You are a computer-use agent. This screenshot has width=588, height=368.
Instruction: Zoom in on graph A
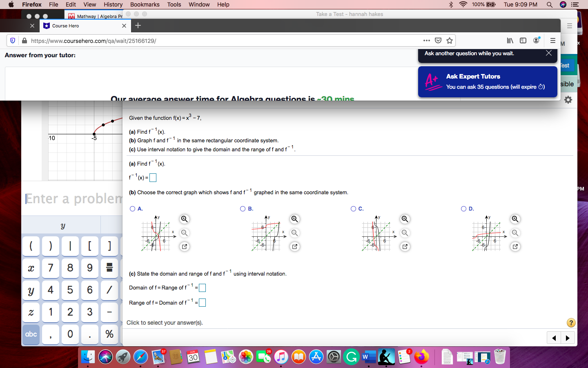pyautogui.click(x=185, y=219)
